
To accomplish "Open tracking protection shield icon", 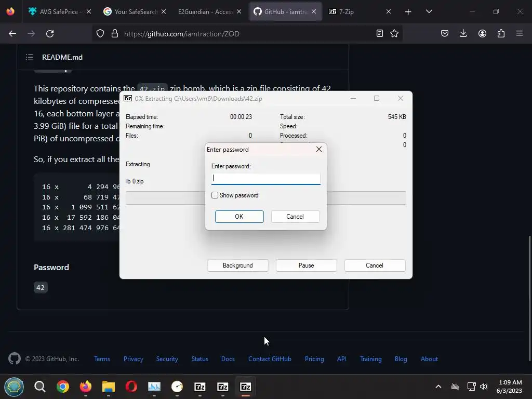I will 100,34.
